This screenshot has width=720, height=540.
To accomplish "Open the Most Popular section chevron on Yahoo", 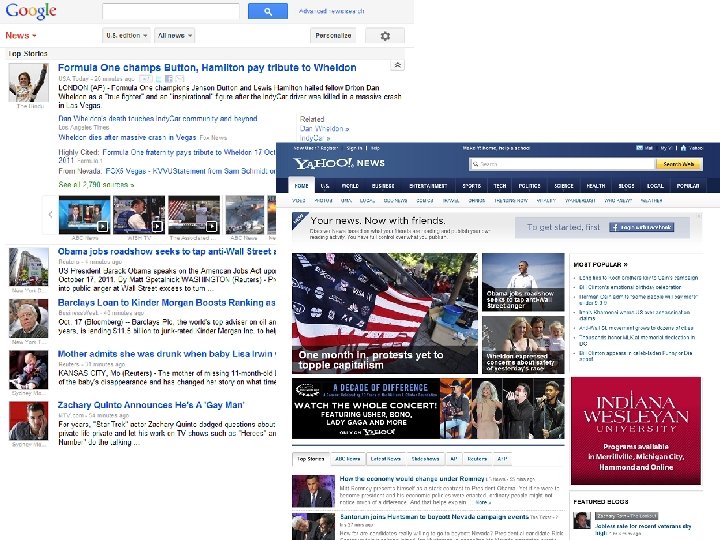I will (x=625, y=264).
